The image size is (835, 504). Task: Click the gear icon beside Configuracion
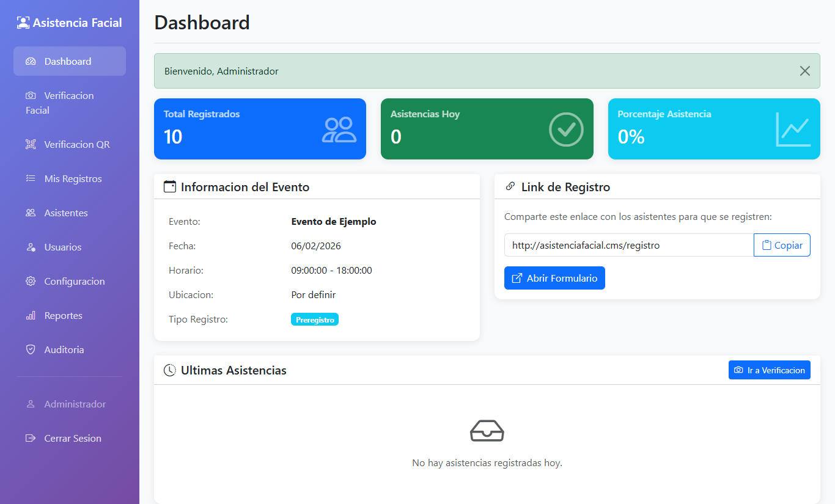[x=31, y=282]
